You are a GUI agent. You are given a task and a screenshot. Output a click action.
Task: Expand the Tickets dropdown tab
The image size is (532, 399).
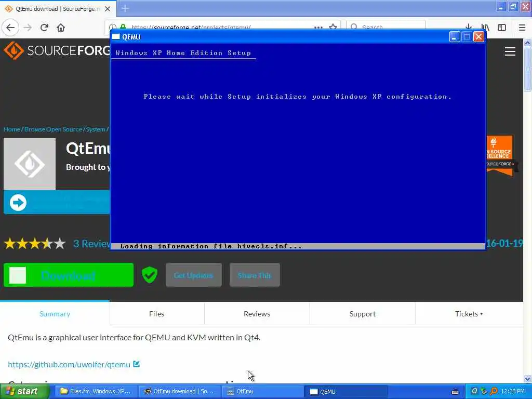[x=469, y=314]
